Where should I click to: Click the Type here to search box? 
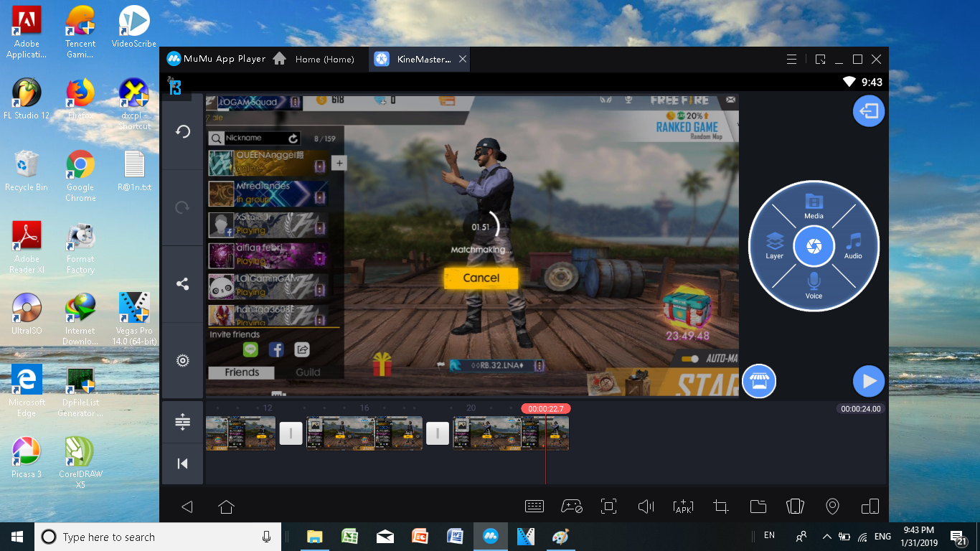click(157, 537)
